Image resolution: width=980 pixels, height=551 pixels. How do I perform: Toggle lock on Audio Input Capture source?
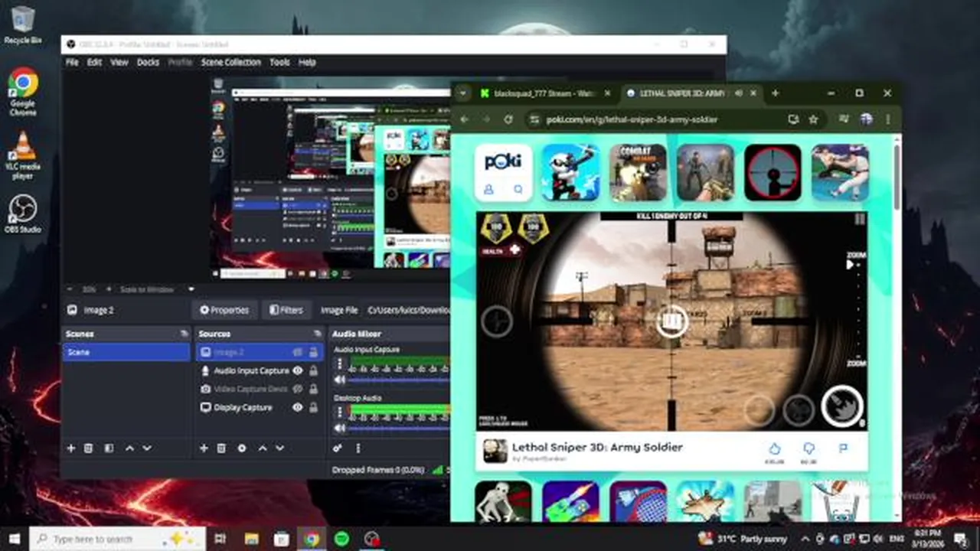pyautogui.click(x=313, y=370)
